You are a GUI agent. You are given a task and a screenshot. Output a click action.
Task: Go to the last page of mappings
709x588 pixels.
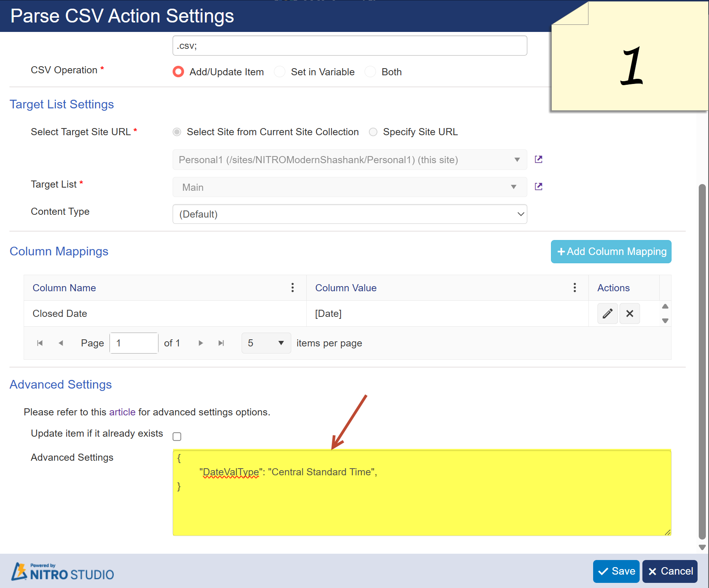[221, 343]
